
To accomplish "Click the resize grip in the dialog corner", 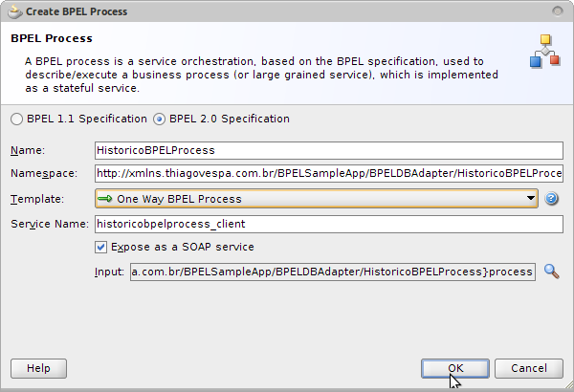I will (569, 387).
